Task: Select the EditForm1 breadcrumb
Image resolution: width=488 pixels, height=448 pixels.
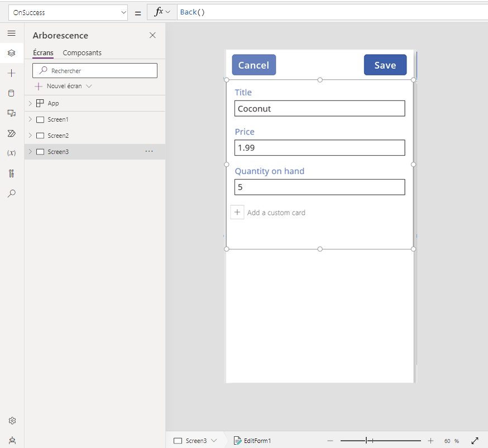Action: (252, 441)
